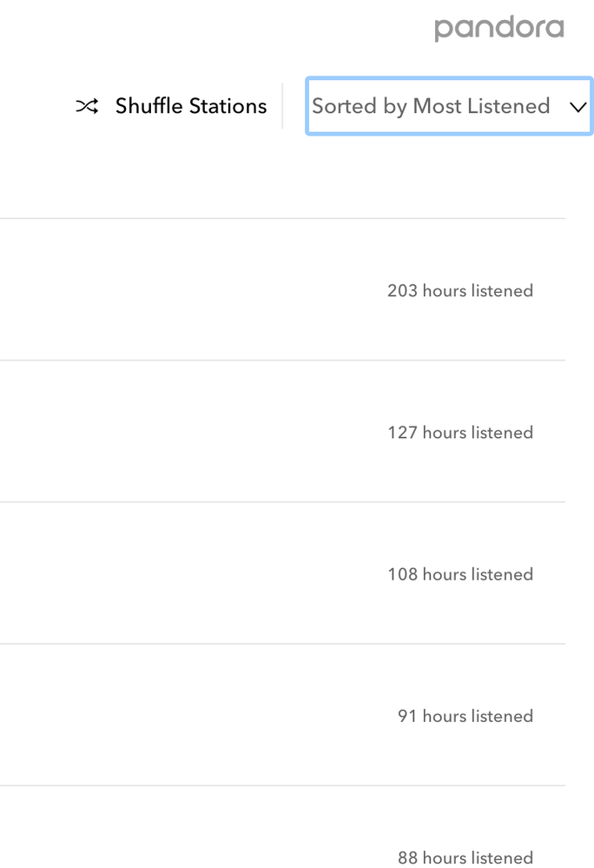Click the word "Sorted" in the sort box
This screenshot has height=868, width=594.
(x=343, y=107)
